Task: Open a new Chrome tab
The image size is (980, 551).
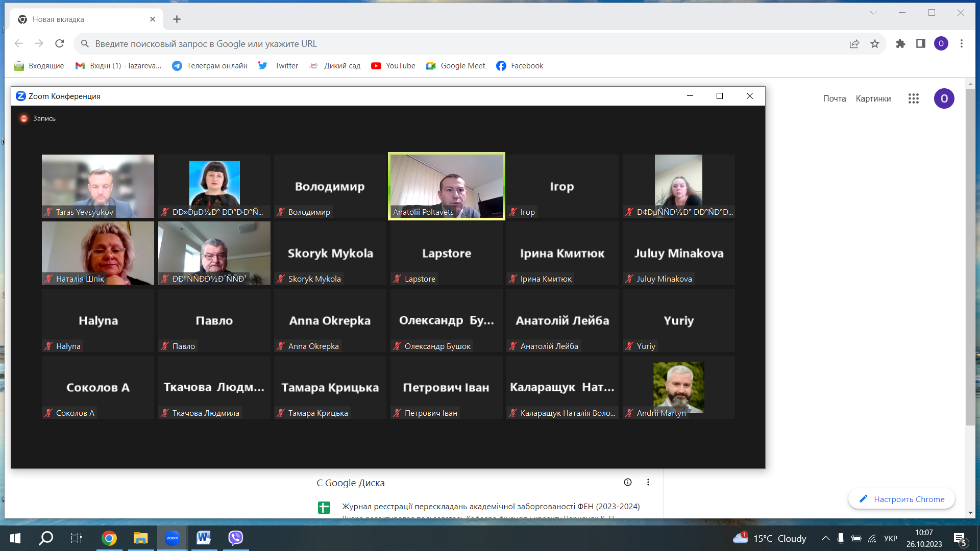Action: [177, 19]
